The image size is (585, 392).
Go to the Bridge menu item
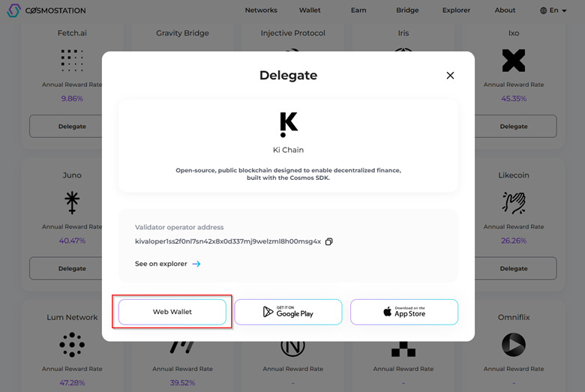coord(407,10)
